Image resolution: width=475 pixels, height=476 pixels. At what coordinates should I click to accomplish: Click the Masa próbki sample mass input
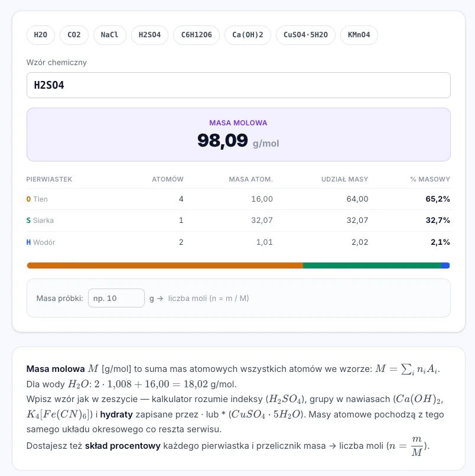(116, 298)
